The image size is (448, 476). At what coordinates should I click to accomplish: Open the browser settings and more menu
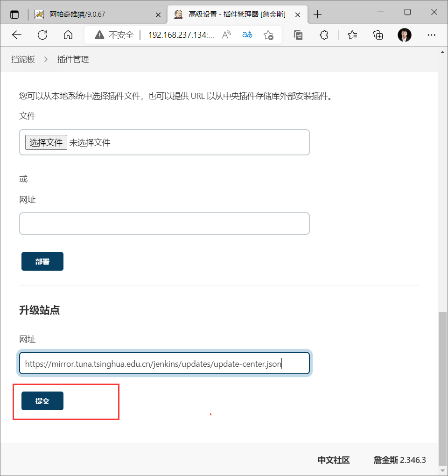tap(431, 35)
